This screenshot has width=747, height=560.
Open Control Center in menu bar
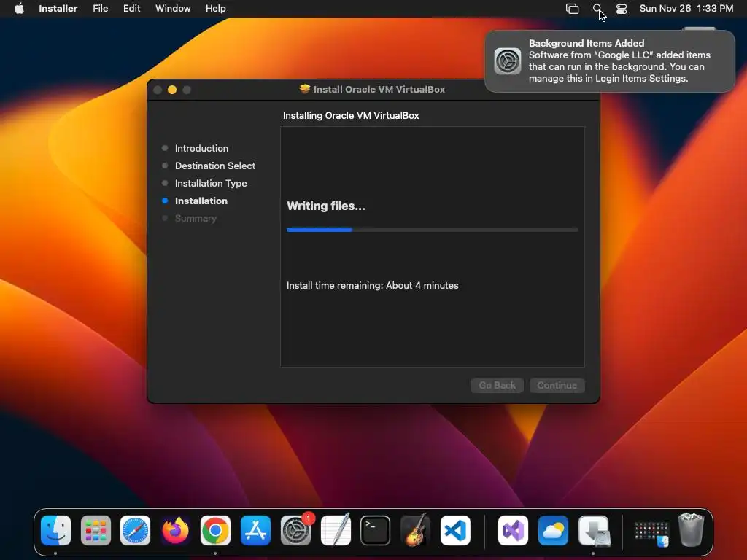tap(622, 9)
